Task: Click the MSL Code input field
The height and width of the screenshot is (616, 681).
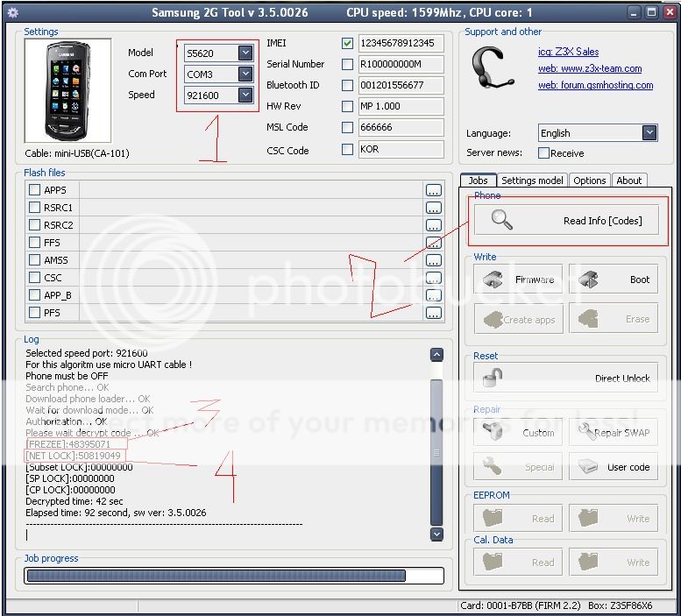Action: coord(400,128)
